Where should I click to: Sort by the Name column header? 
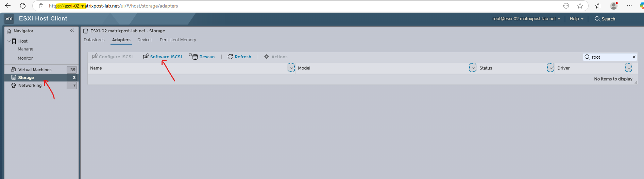pos(96,68)
